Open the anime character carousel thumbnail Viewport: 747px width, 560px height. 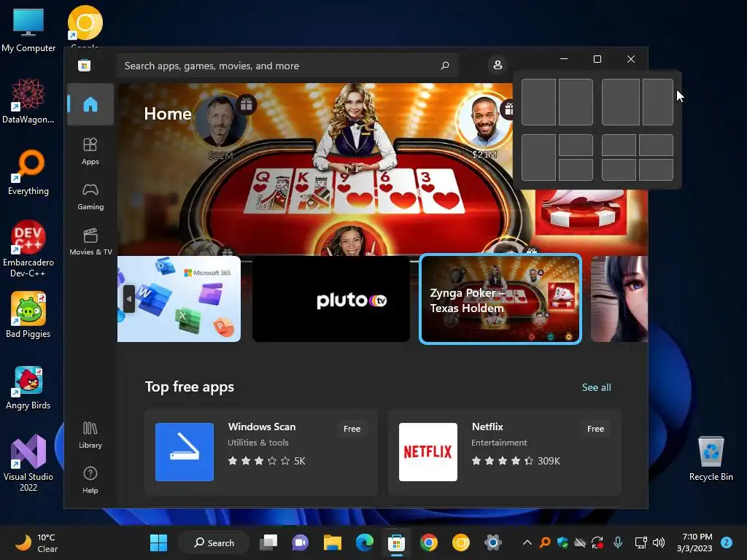pyautogui.click(x=619, y=299)
